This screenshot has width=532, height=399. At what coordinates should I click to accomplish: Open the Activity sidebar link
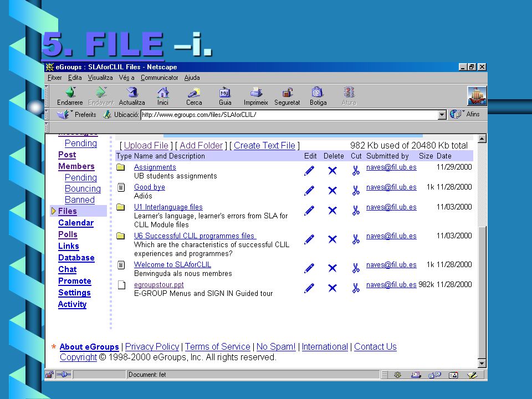[x=72, y=304]
